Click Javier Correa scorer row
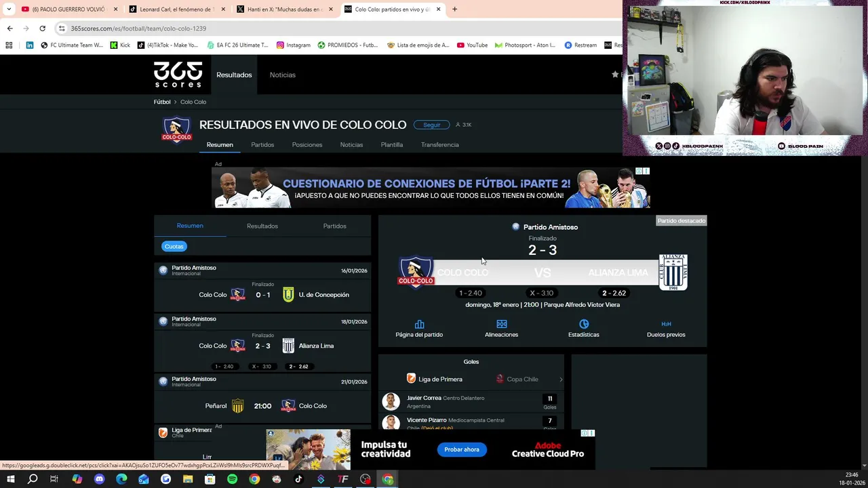Image resolution: width=868 pixels, height=488 pixels. [x=471, y=401]
